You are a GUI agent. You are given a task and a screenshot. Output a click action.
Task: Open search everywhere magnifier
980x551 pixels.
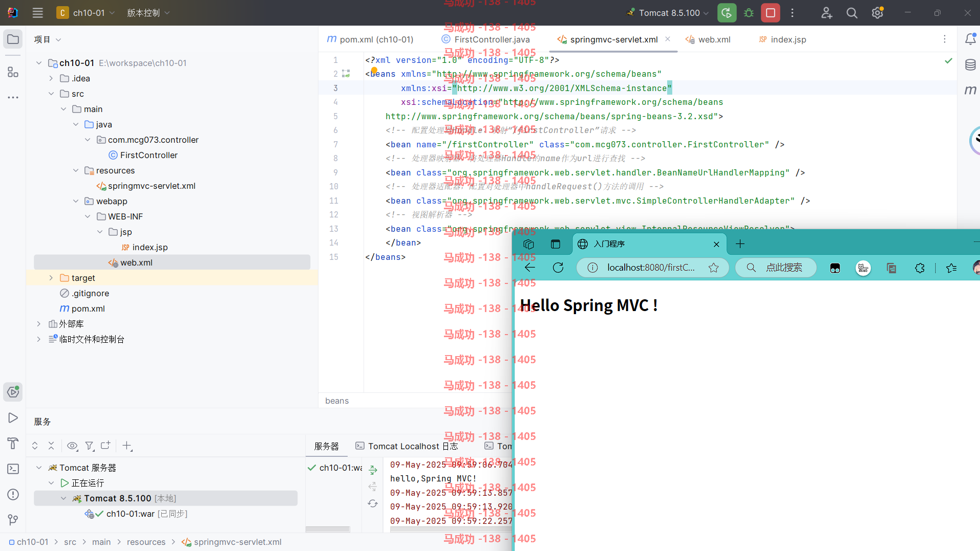[852, 13]
